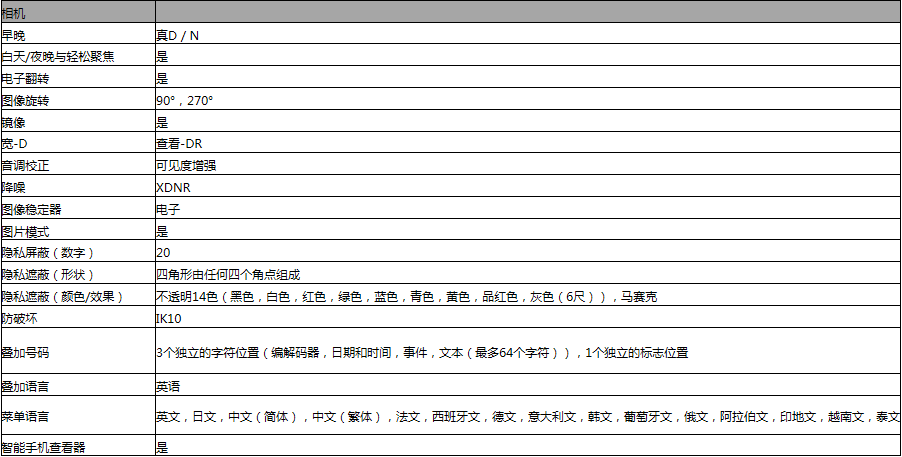Click the 相机 header cell

tap(16, 12)
